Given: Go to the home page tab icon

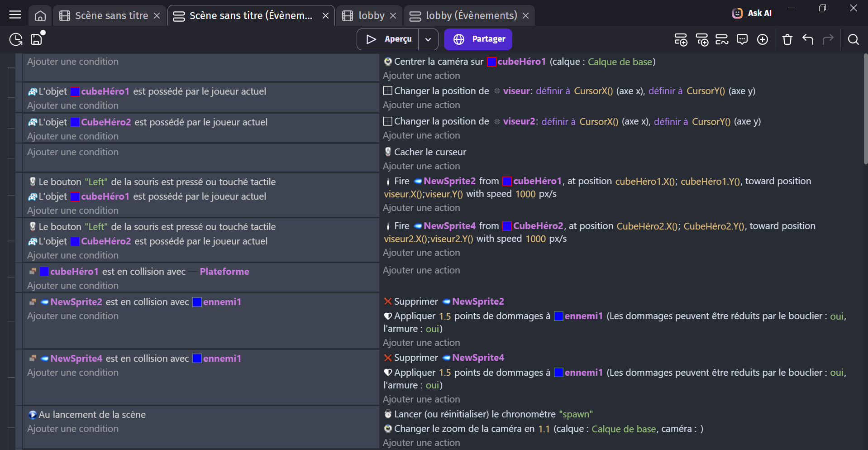Looking at the screenshot, I should pyautogui.click(x=40, y=16).
